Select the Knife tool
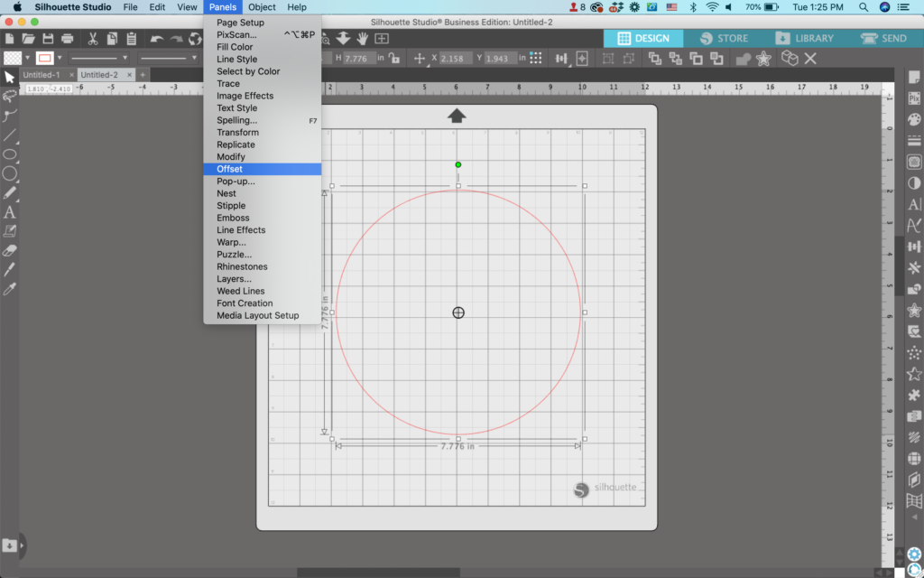 pos(9,270)
